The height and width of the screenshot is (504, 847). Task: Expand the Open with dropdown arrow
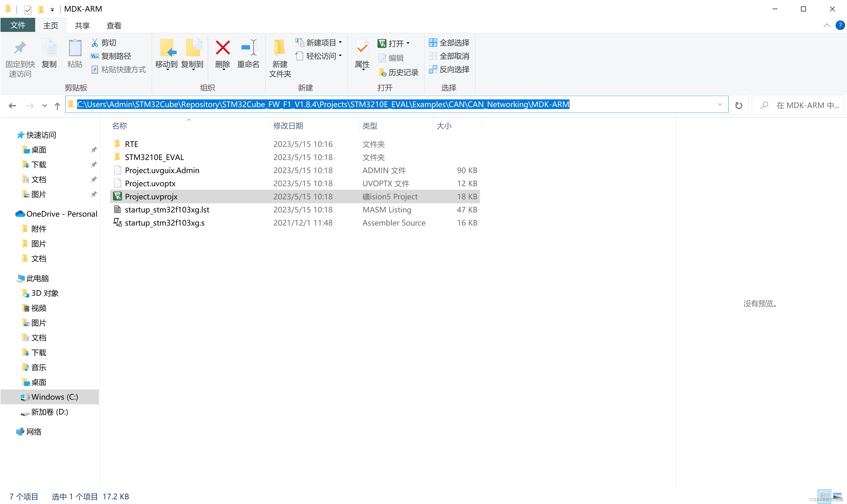tap(408, 44)
